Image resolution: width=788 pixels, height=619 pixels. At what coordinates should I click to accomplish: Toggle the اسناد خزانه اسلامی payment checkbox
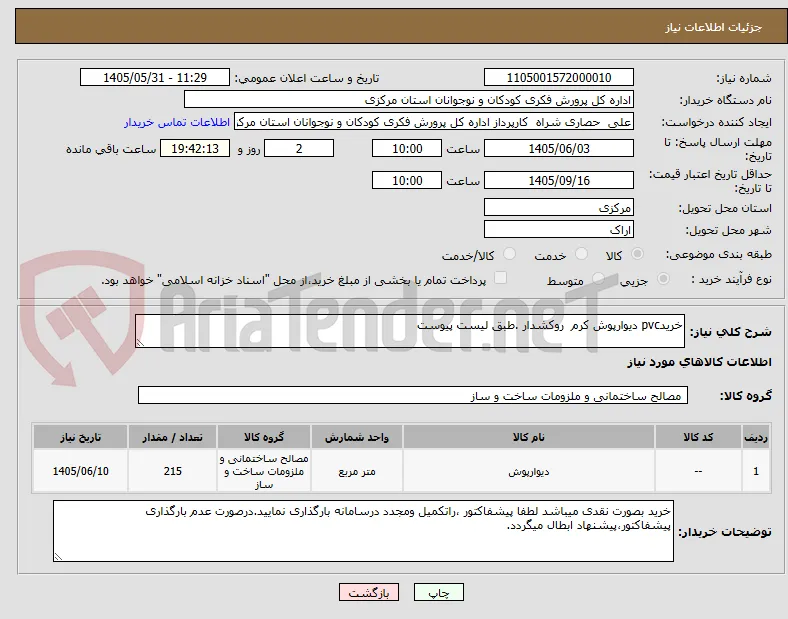pyautogui.click(x=501, y=278)
